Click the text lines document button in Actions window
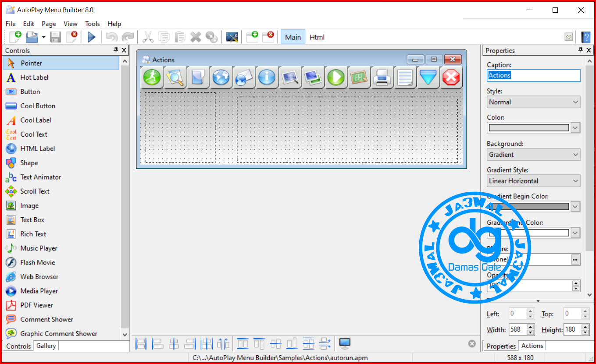596x364 pixels. click(405, 78)
